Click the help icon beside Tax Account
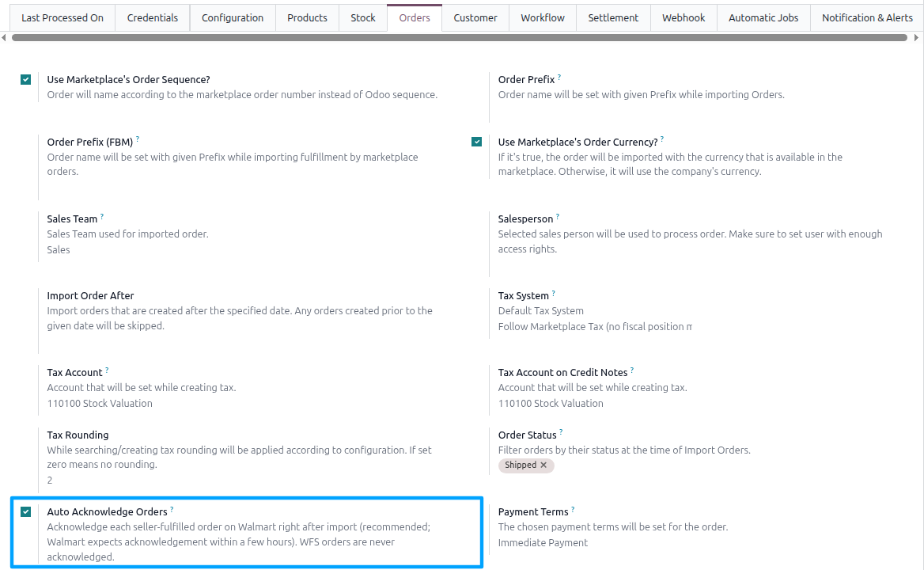This screenshot has width=924, height=570. tap(107, 370)
